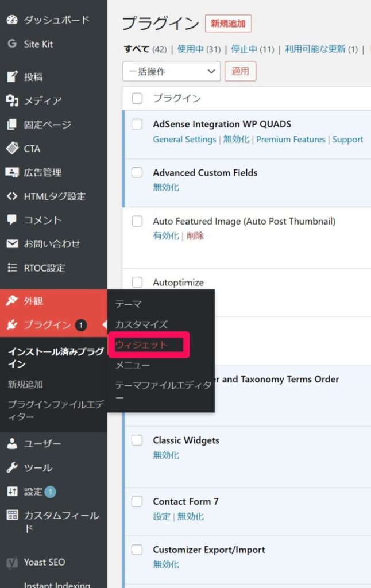
Task: Click the blue badge next to 設定
Action: click(51, 492)
